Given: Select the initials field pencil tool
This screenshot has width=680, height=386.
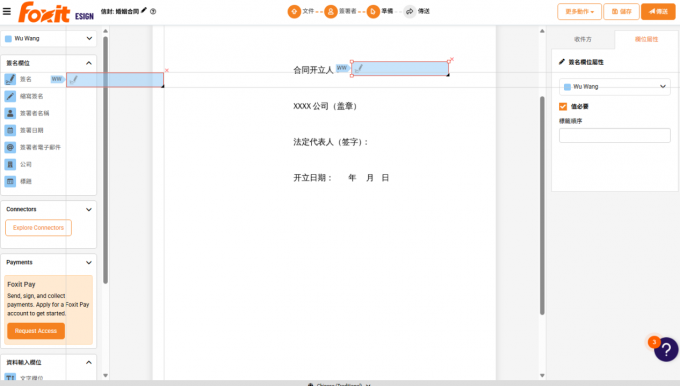Looking at the screenshot, I should coord(10,96).
